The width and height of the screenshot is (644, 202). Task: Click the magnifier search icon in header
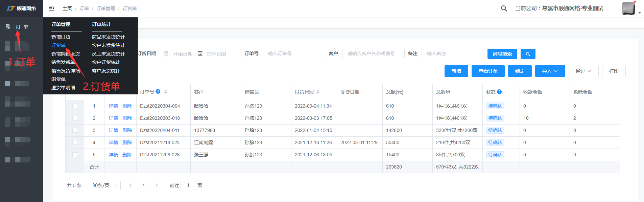[x=504, y=8]
